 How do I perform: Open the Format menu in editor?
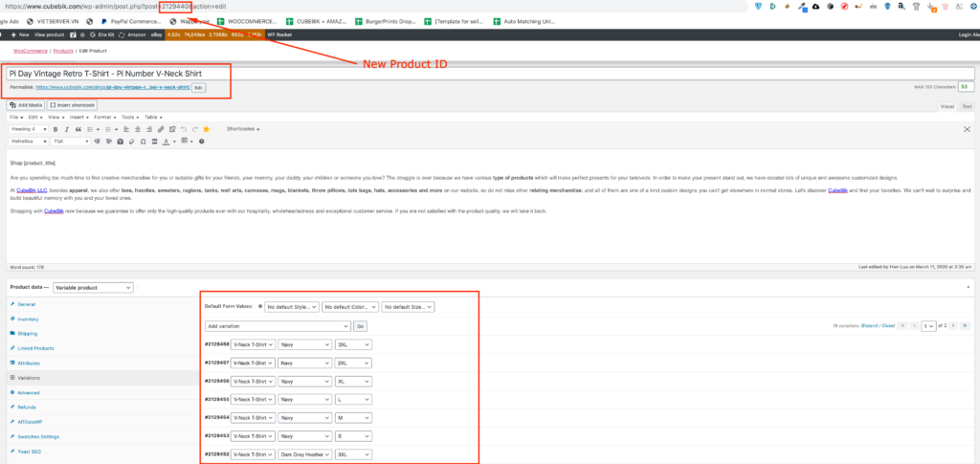point(105,117)
